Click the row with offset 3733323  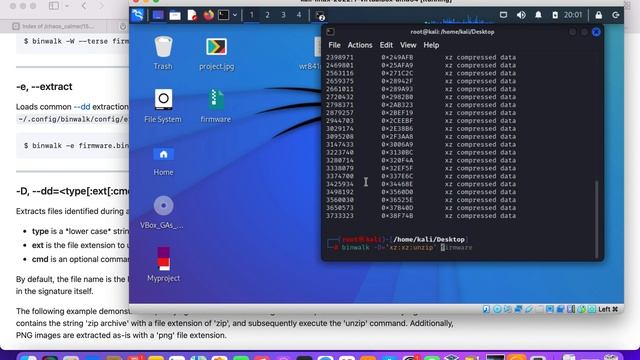pyautogui.click(x=421, y=216)
